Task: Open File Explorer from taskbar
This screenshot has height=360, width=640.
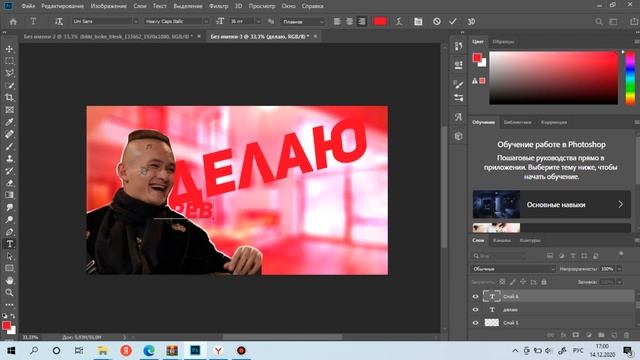Action: coord(102,351)
